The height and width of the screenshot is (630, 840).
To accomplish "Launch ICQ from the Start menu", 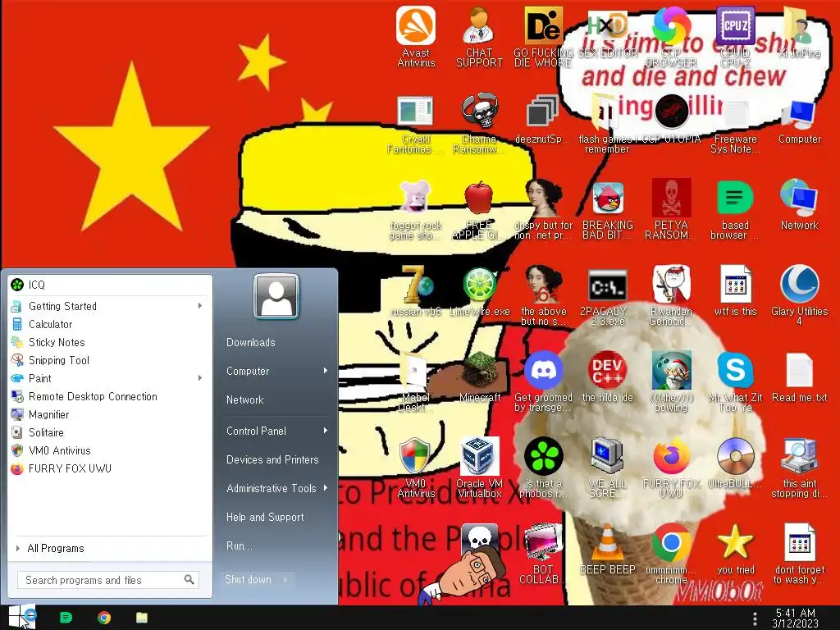I will [x=110, y=285].
